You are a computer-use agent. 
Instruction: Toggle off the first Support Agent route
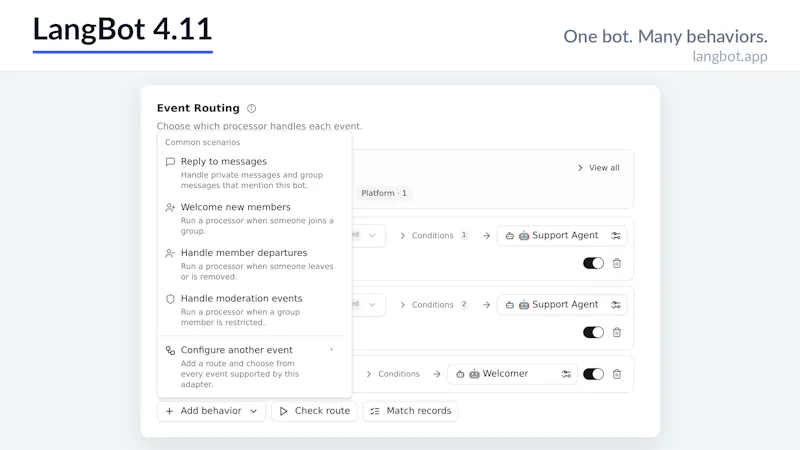[x=593, y=263]
